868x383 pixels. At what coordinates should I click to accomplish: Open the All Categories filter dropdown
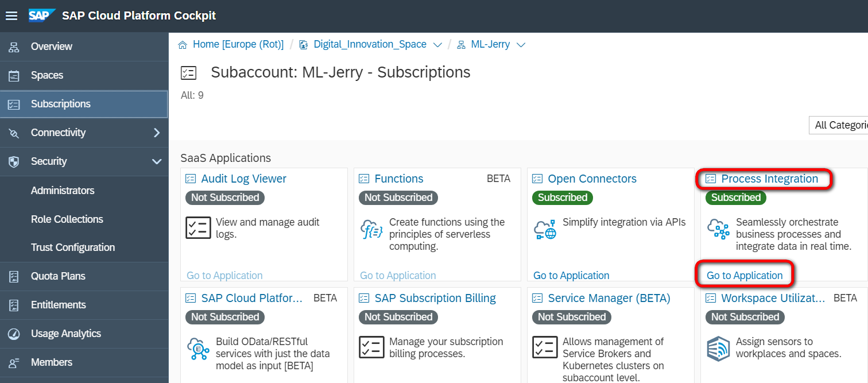[x=838, y=125]
